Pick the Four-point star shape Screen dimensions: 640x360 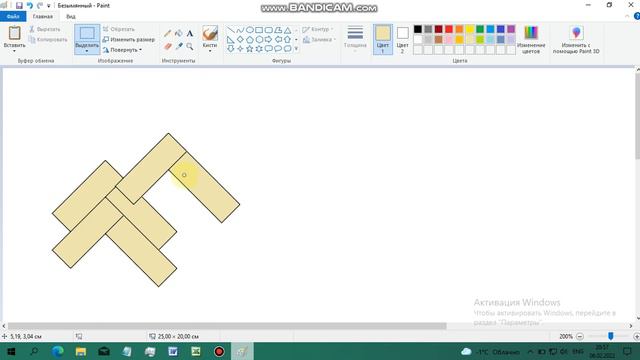pos(240,49)
